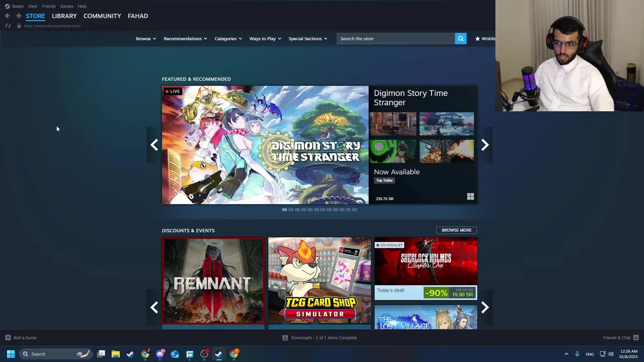Click the Windows taskbar Search box

pyautogui.click(x=55, y=354)
